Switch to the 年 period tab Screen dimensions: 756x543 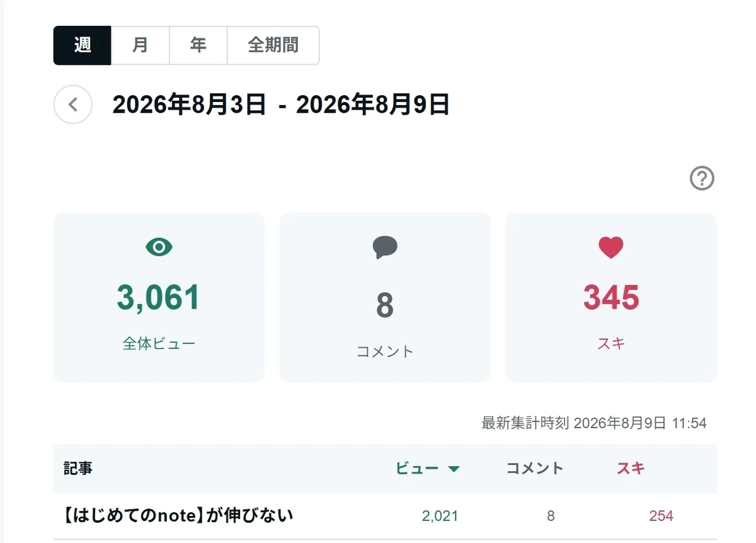(198, 45)
